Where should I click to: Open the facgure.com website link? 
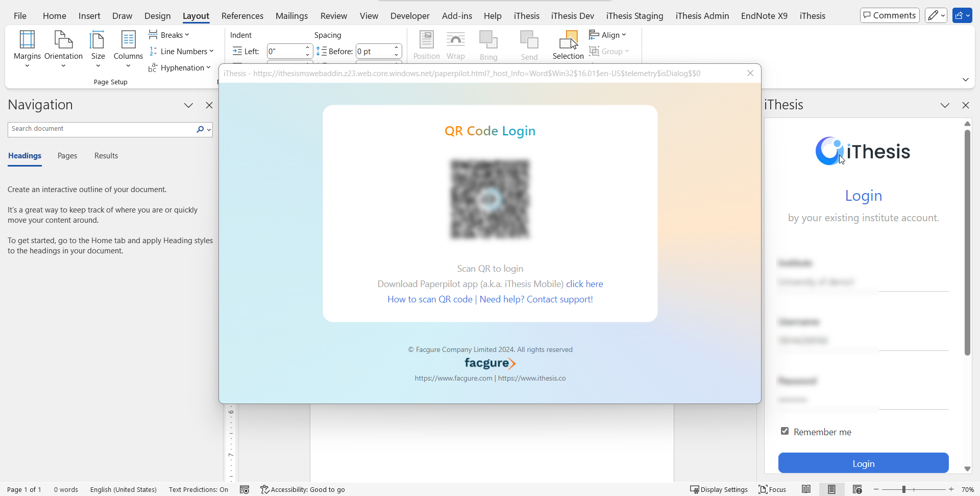pyautogui.click(x=453, y=379)
